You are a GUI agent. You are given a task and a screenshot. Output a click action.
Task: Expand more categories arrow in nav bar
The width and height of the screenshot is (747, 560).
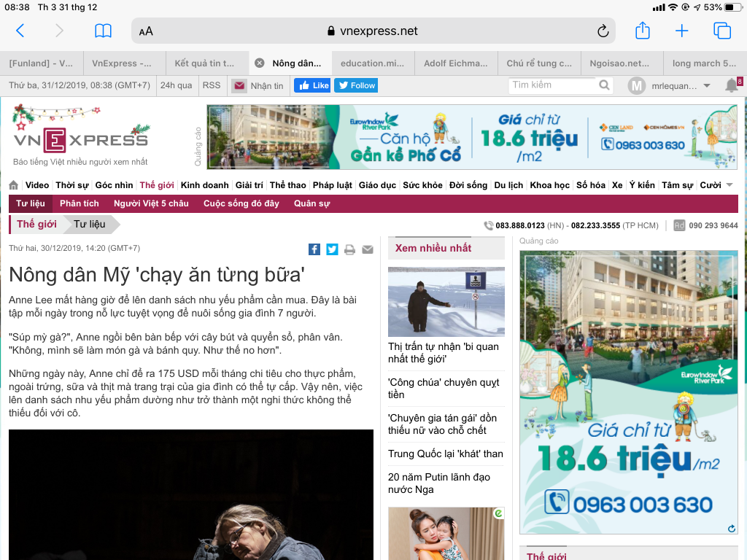point(729,184)
